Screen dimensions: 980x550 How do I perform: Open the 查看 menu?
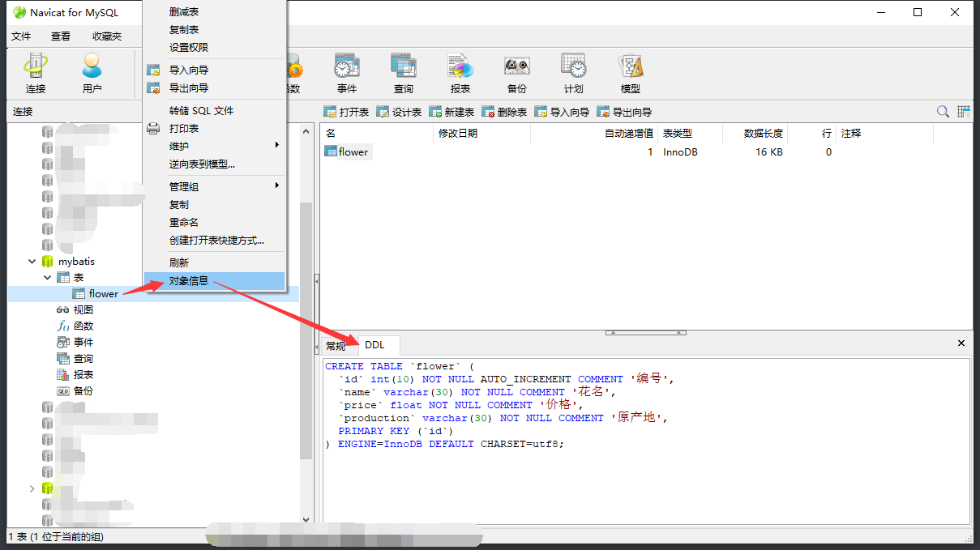61,36
